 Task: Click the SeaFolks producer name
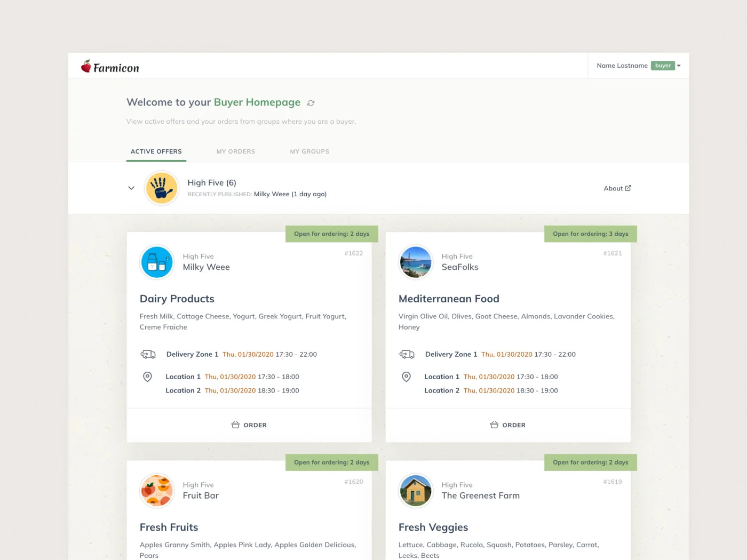click(x=460, y=267)
